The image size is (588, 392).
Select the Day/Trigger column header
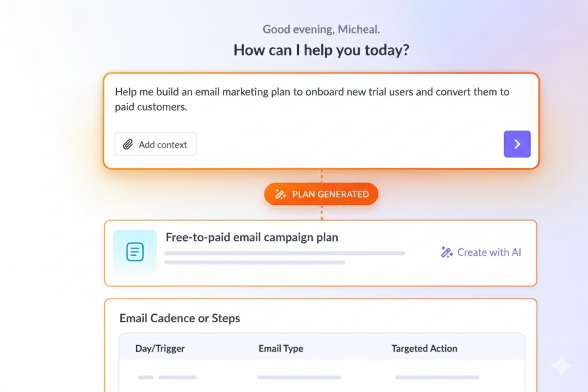[160, 348]
